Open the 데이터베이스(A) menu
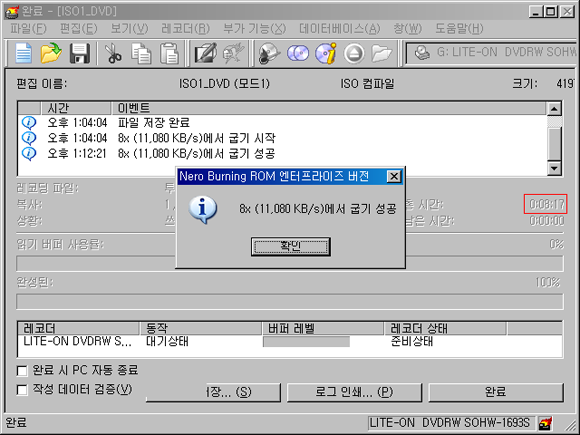Image resolution: width=580 pixels, height=435 pixels. tap(339, 28)
